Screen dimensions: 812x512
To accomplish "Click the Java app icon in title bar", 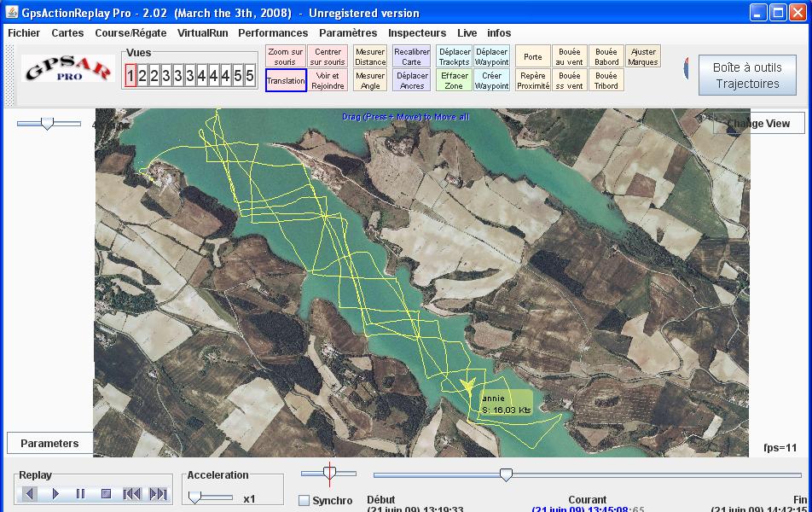I will 11,12.
